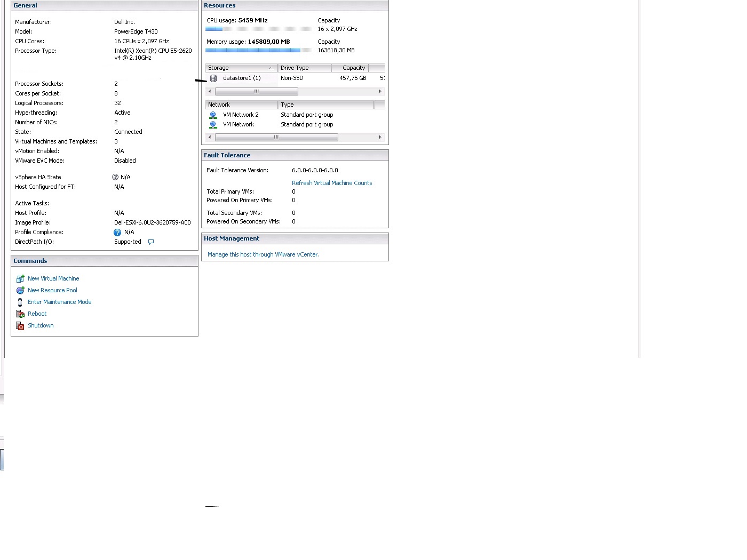Click the CPU usage progress bar
Screen dimensions: 747x560
tap(259, 29)
